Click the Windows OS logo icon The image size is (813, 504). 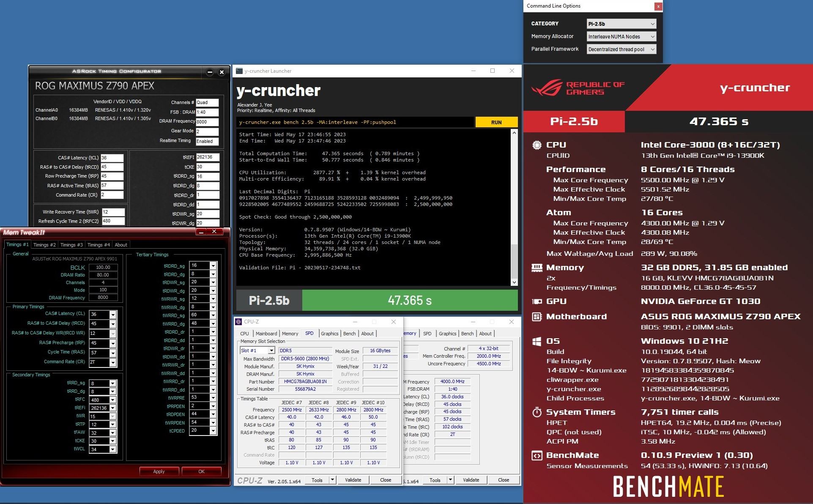[x=537, y=341]
